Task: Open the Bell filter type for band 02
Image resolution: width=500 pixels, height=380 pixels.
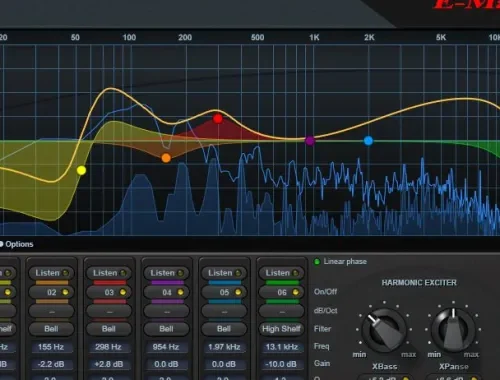Action: pos(52,329)
